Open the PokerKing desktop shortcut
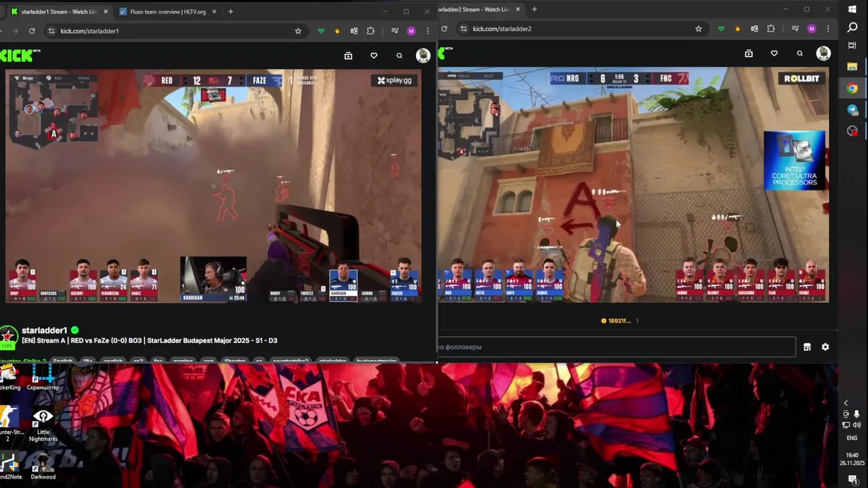Image resolution: width=868 pixels, height=488 pixels. [x=9, y=378]
